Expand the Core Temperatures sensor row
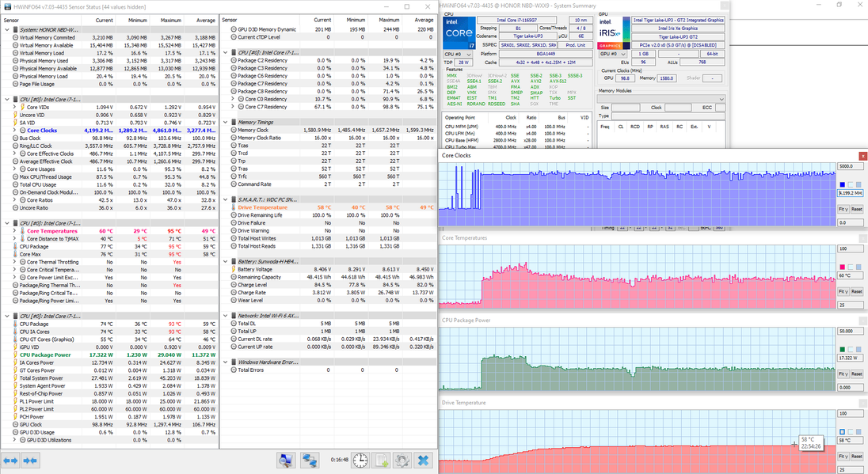 tap(14, 231)
